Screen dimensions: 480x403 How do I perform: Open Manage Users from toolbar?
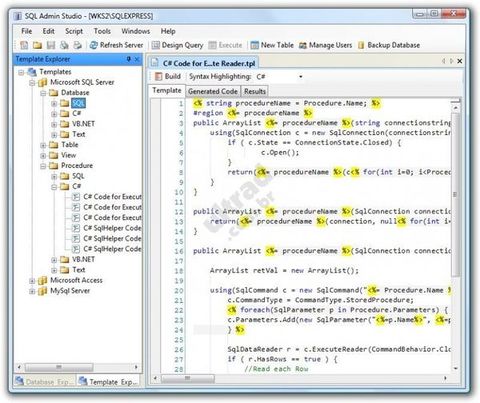326,45
